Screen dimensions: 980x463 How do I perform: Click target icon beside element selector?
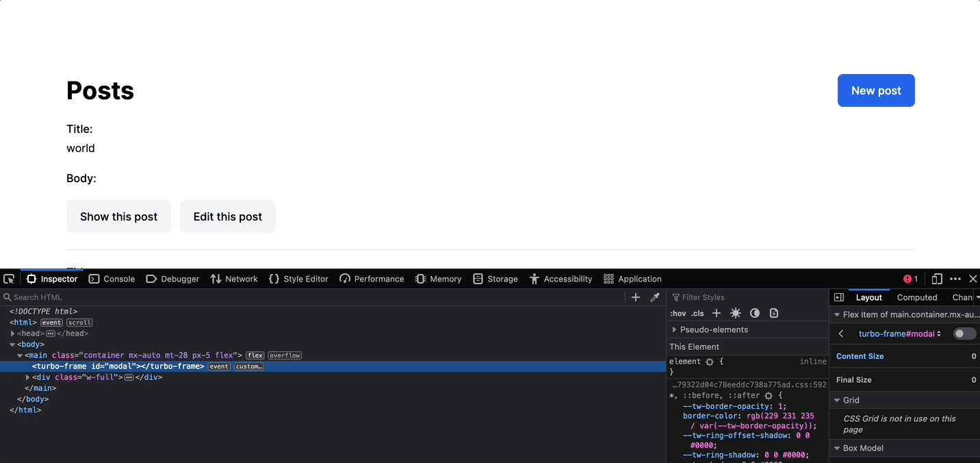click(710, 362)
